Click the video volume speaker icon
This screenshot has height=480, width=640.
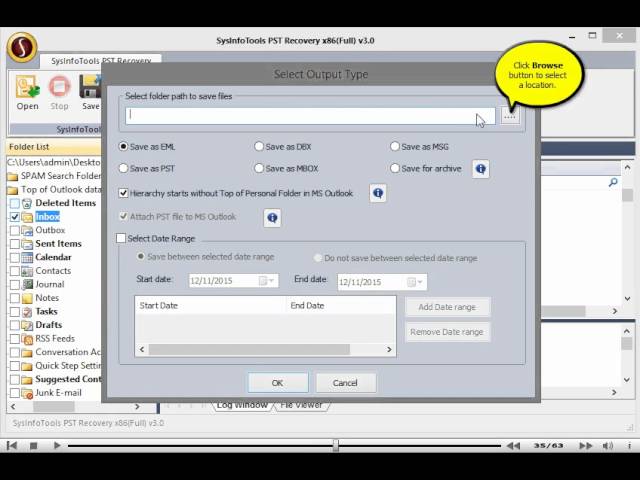click(x=608, y=445)
